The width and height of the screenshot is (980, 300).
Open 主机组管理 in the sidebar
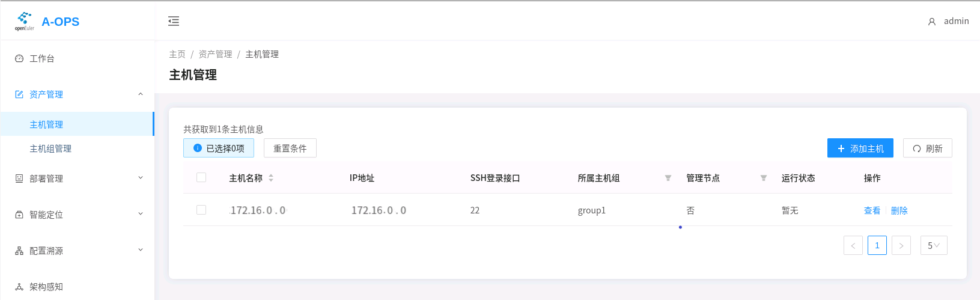[50, 148]
